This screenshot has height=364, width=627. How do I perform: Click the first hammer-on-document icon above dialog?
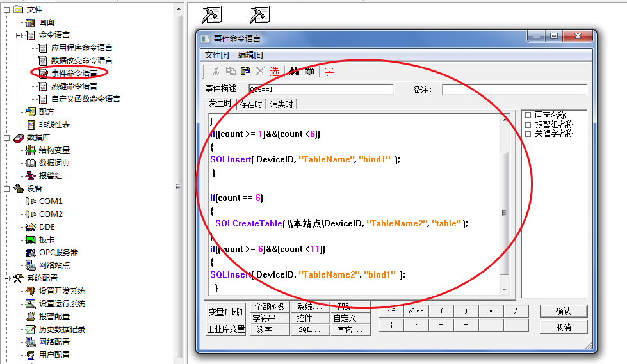tap(211, 15)
